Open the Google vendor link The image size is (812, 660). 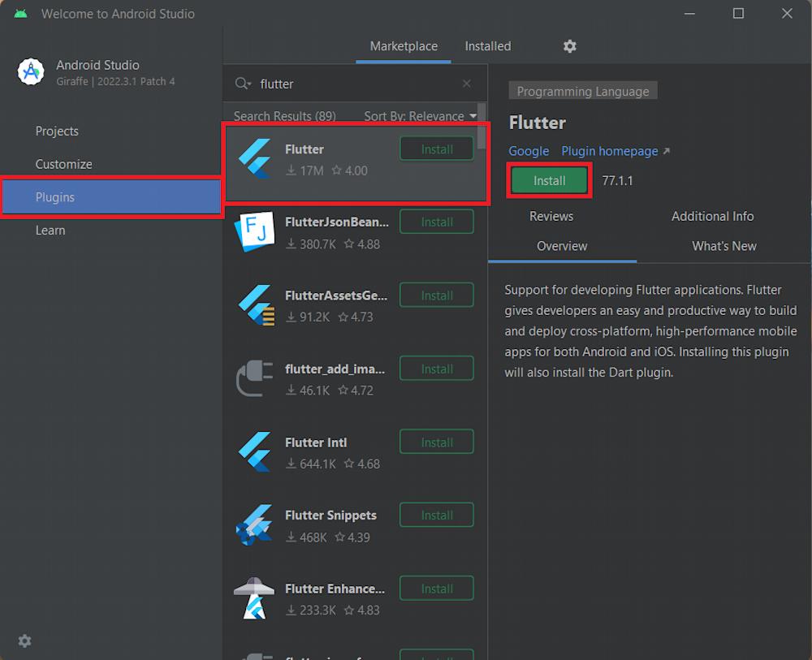(x=529, y=151)
